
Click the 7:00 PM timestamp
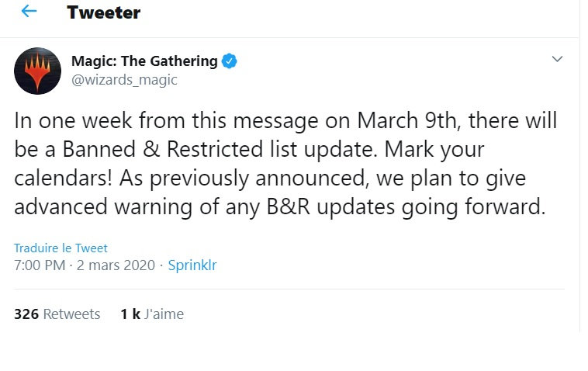pyautogui.click(x=39, y=265)
